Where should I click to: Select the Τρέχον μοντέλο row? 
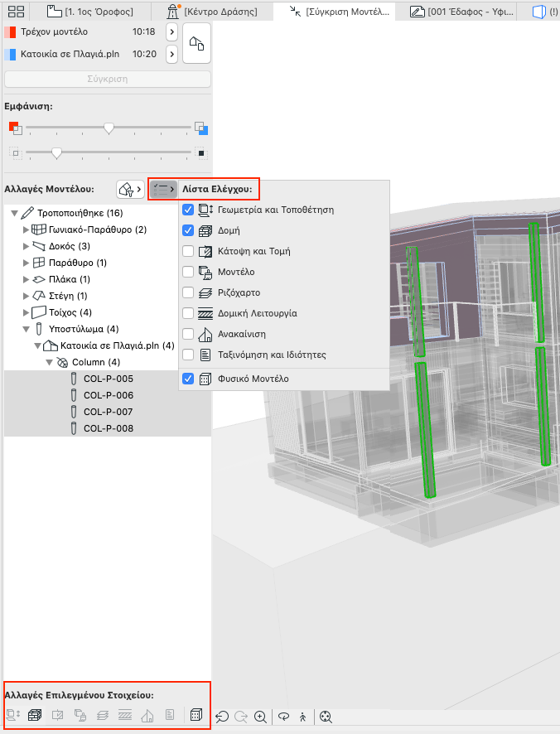(x=84, y=31)
